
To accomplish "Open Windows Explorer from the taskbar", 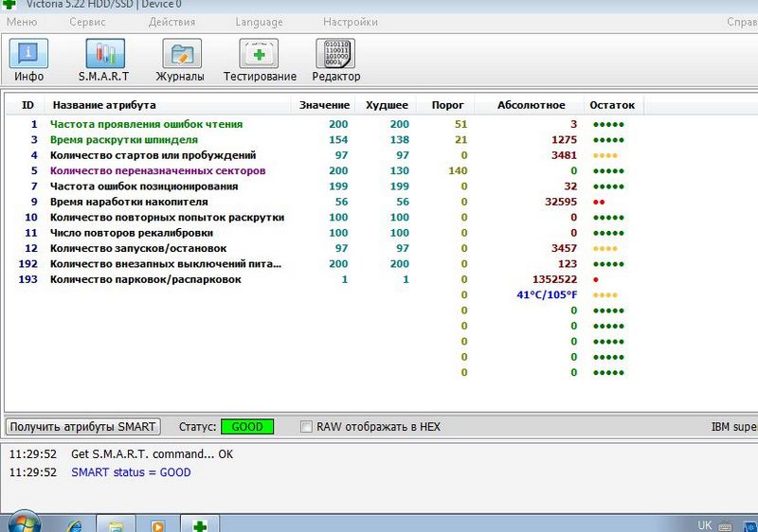I will point(115,524).
